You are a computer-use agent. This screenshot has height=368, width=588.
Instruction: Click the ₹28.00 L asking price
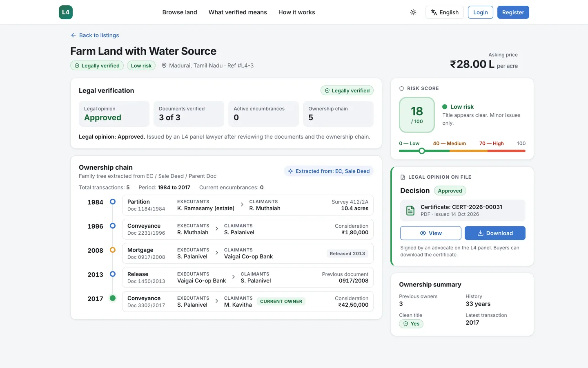pyautogui.click(x=472, y=64)
